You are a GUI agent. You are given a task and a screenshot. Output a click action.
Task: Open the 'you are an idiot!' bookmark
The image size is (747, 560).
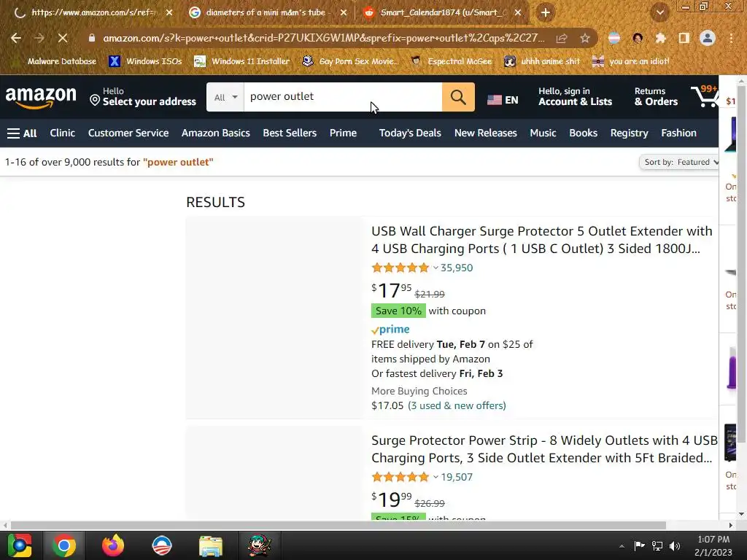point(631,61)
